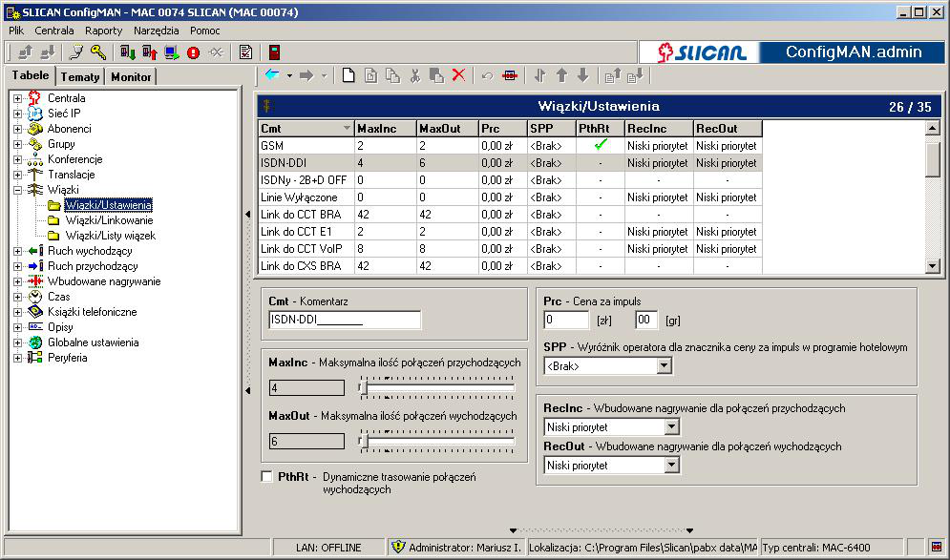Click upload to PBX red arrow icon
Image resolution: width=950 pixels, height=560 pixels.
(x=150, y=52)
